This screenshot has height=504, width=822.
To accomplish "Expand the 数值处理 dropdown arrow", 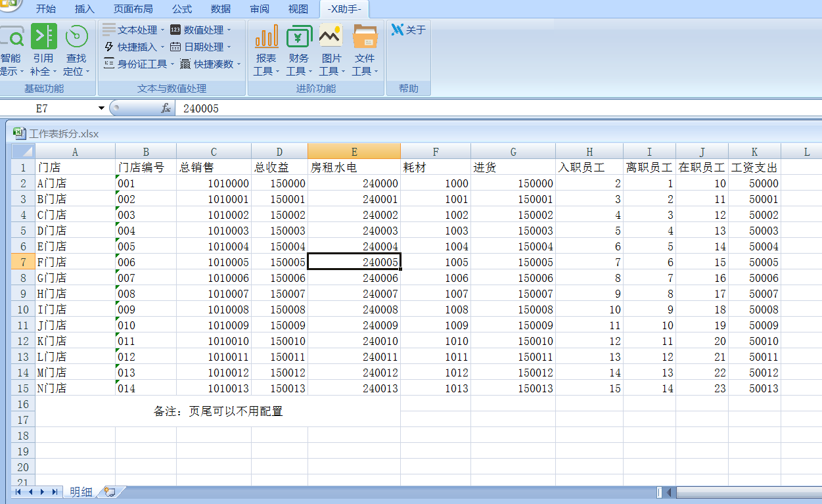I will [229, 30].
